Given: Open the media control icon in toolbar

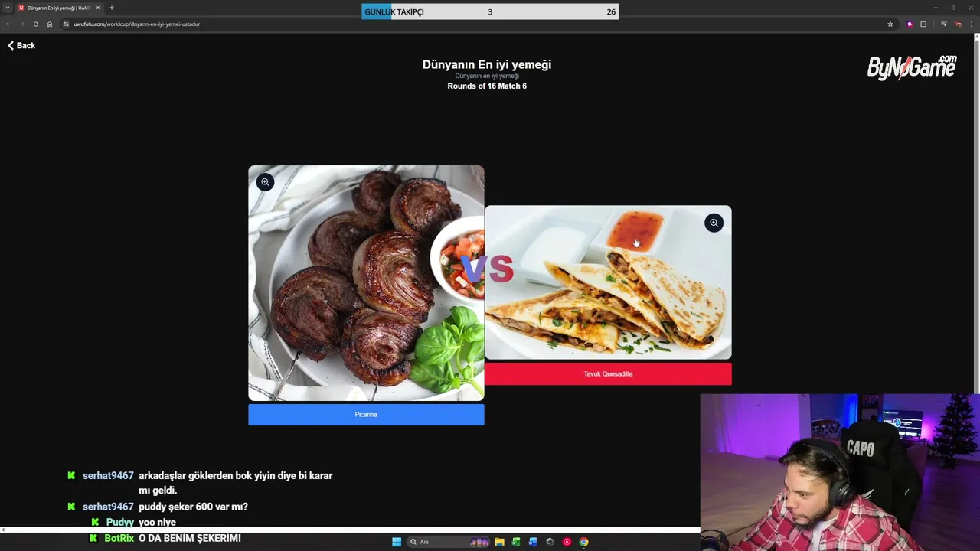Looking at the screenshot, I should tap(944, 24).
